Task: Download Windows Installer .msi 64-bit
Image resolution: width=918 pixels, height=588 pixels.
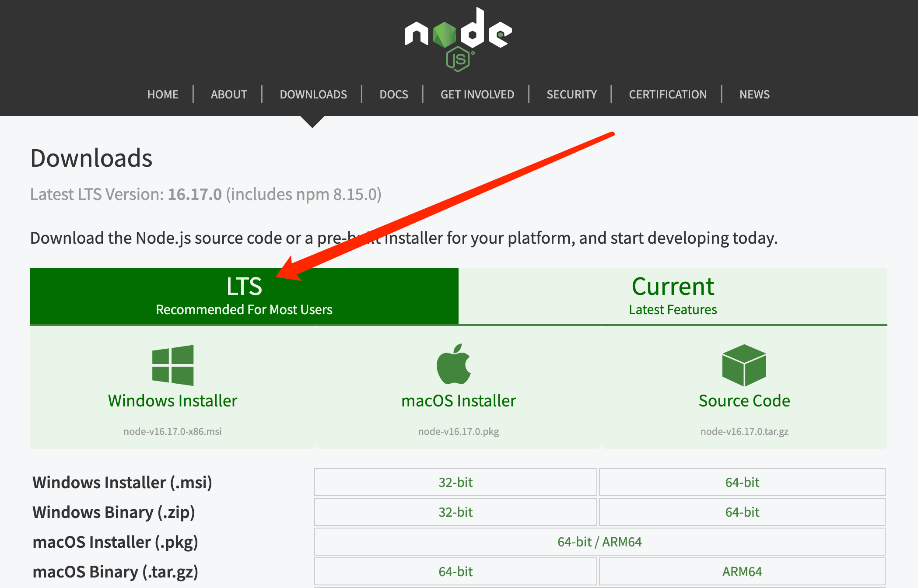Action: [x=742, y=482]
